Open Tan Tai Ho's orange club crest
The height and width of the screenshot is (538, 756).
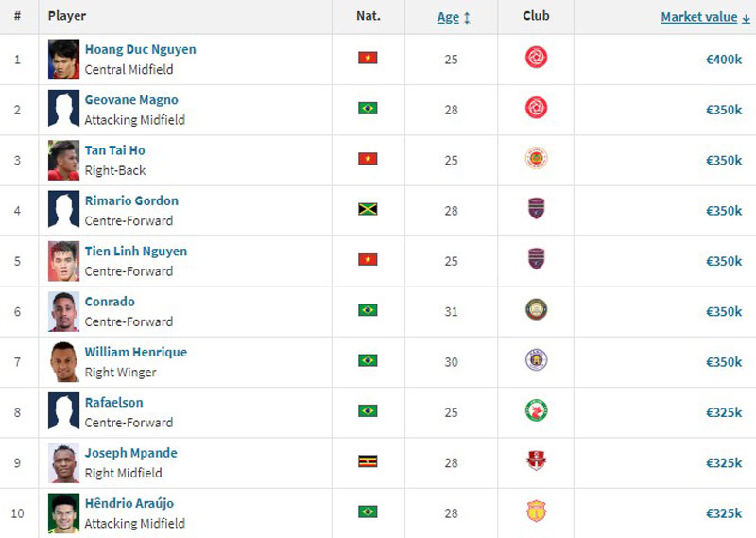point(536,158)
